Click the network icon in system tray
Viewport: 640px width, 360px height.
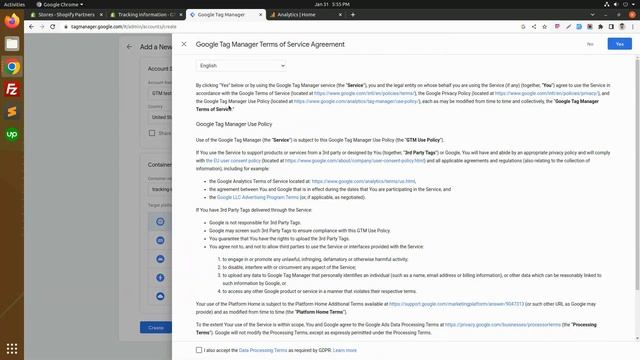click(x=607, y=4)
